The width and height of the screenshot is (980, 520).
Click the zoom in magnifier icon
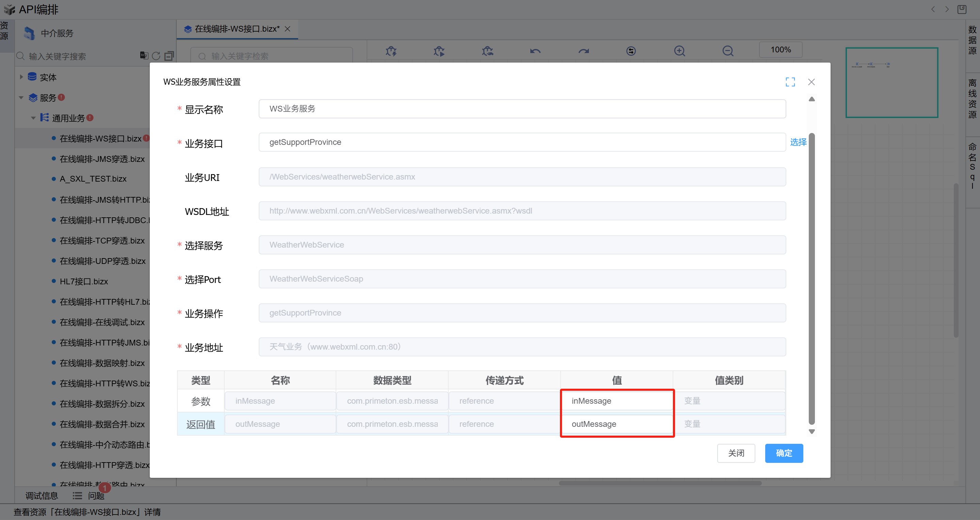[679, 51]
